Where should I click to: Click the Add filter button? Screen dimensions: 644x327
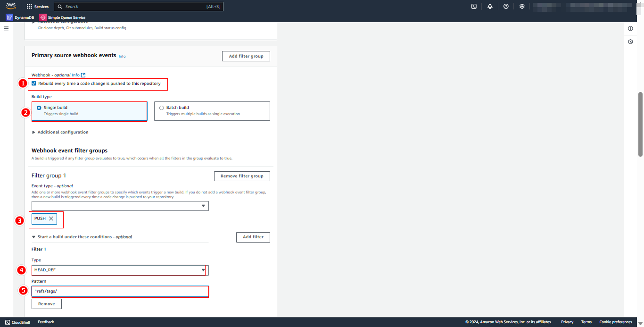tap(253, 237)
